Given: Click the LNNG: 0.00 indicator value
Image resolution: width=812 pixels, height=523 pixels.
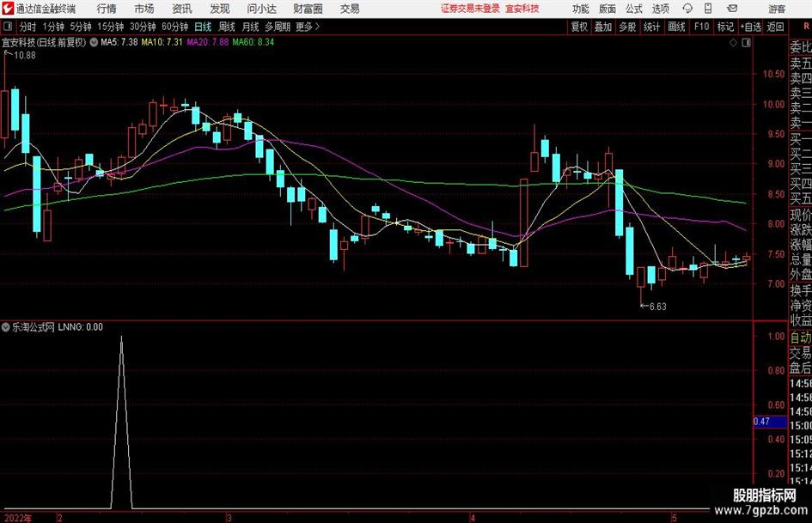Looking at the screenshot, I should (80, 327).
